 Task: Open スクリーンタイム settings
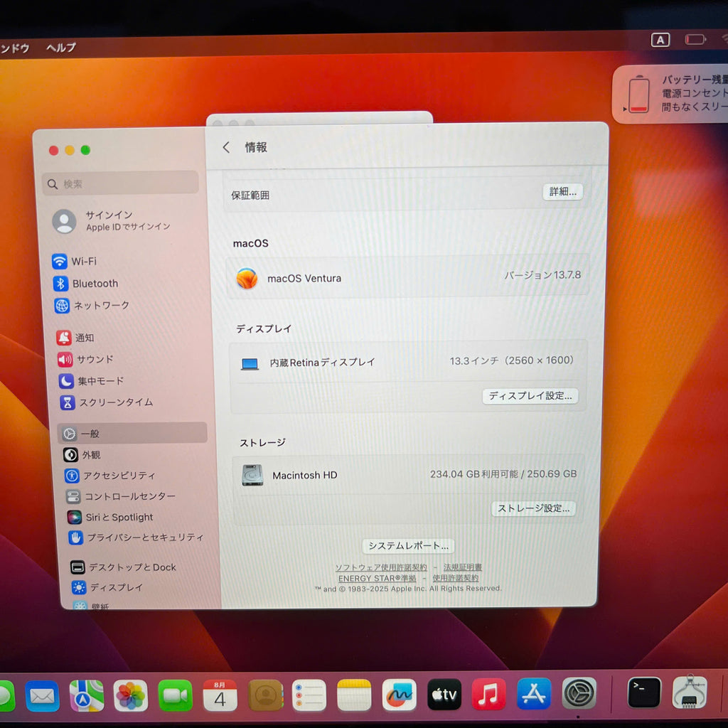coord(107,402)
